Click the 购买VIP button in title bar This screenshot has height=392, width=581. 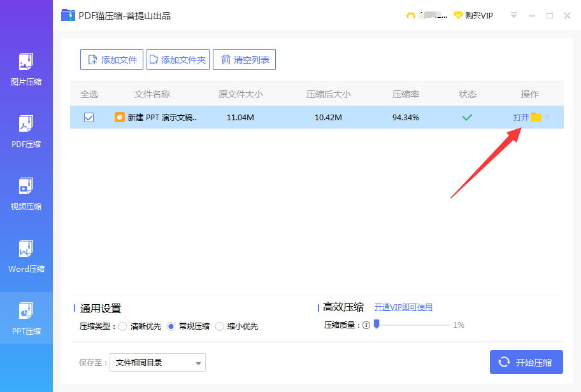(473, 15)
